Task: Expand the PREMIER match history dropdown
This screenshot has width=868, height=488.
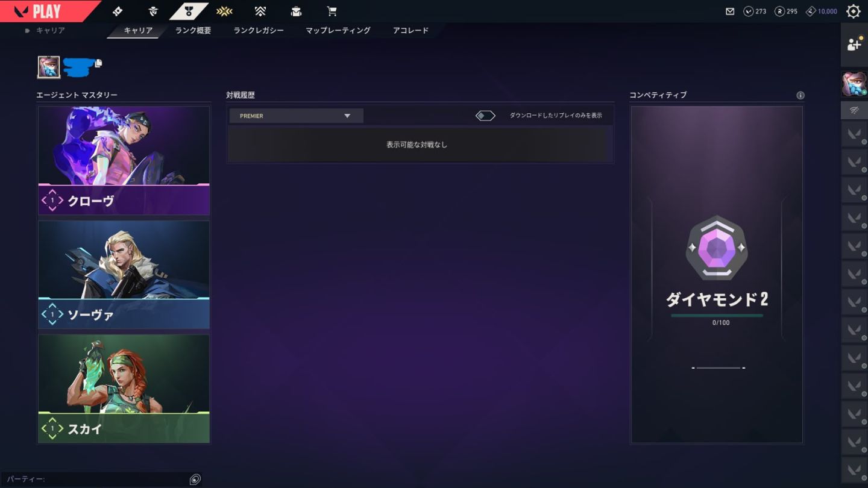Action: [x=296, y=116]
